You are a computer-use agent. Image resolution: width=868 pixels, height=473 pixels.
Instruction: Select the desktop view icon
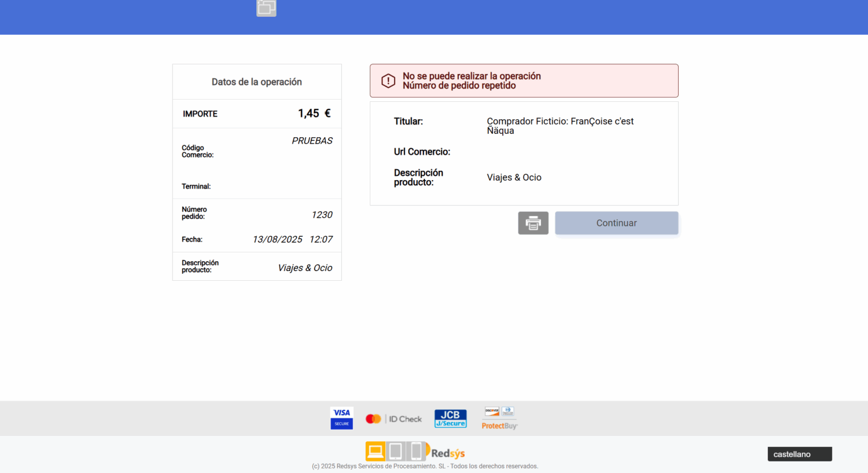376,451
